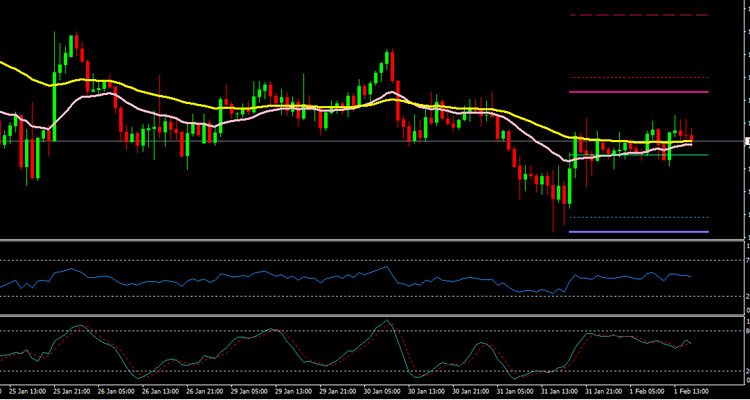Select the dotted blue support line
Viewport: 750px width, 400px height.
(x=638, y=217)
